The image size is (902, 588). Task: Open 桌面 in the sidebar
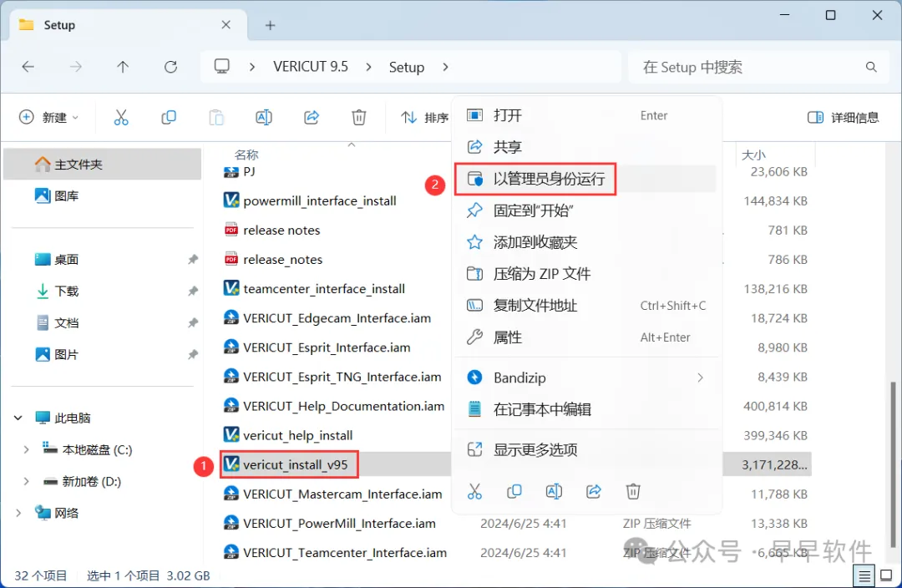click(x=103, y=260)
